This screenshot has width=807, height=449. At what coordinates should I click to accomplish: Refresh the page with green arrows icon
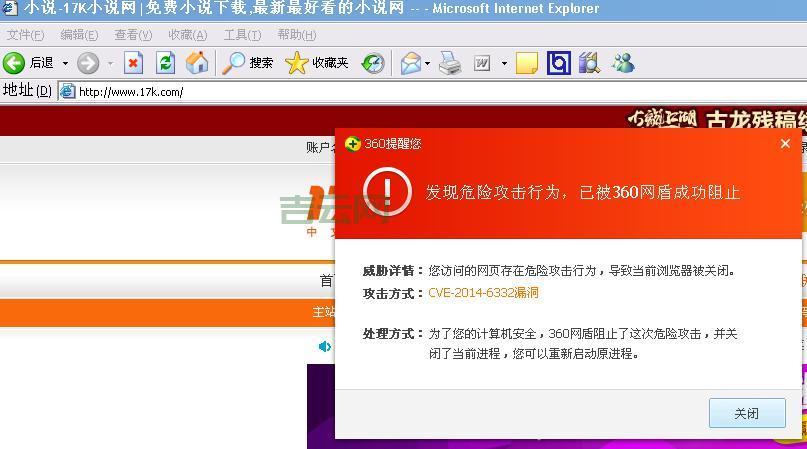click(165, 63)
